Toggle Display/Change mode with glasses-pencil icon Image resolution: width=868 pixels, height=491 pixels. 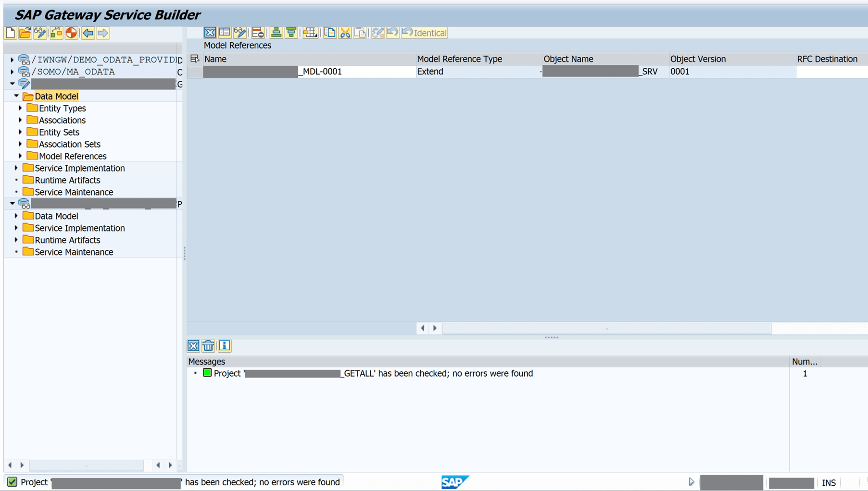pos(40,33)
